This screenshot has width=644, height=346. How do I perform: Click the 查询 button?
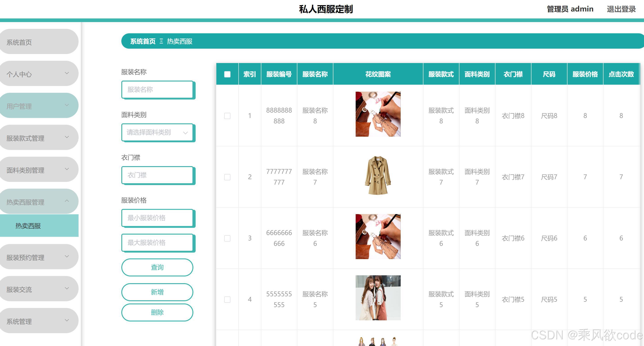point(157,267)
